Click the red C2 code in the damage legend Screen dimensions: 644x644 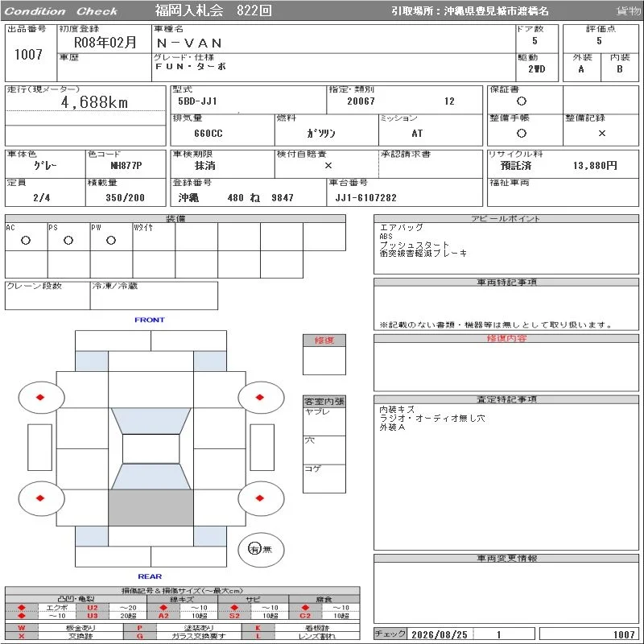point(305,615)
